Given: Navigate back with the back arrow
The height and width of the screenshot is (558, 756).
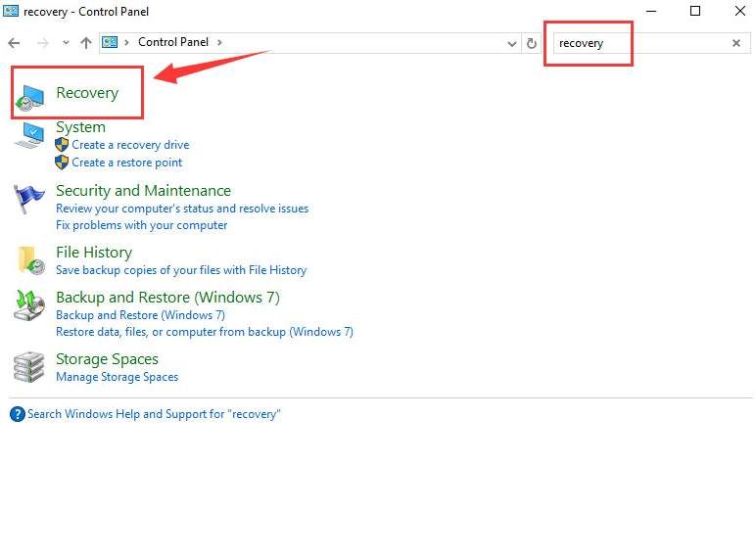Looking at the screenshot, I should click(x=15, y=43).
